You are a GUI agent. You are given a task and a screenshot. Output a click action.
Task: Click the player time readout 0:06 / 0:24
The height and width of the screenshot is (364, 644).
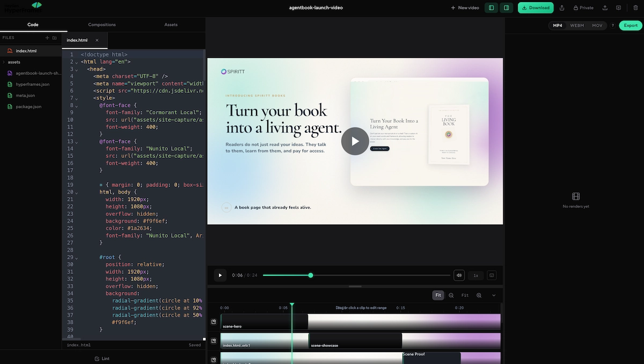click(x=245, y=275)
